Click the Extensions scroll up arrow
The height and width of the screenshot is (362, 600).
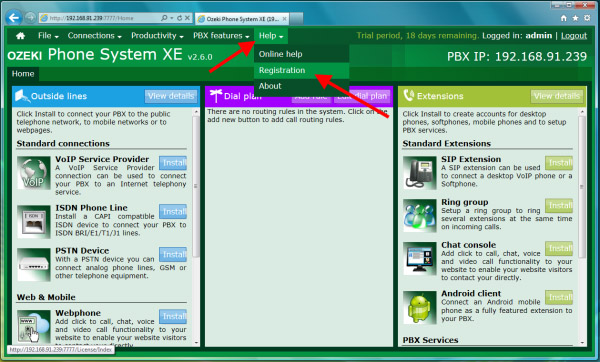point(582,112)
